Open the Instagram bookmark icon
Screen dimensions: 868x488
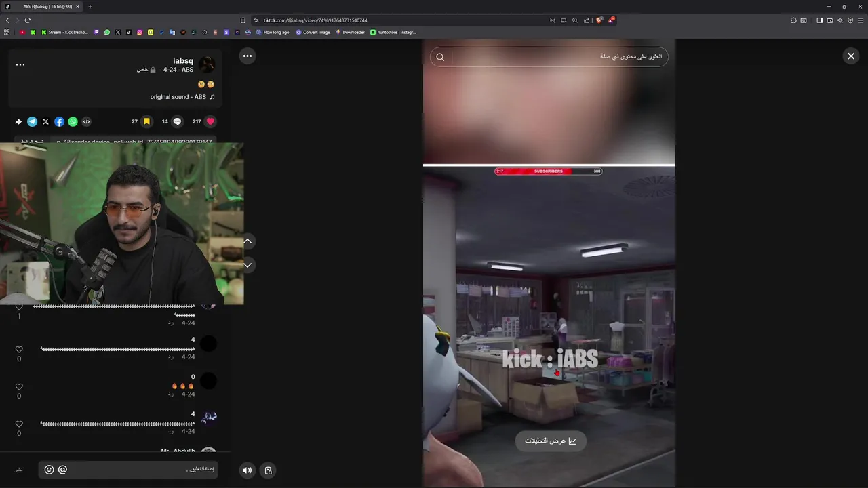[140, 32]
